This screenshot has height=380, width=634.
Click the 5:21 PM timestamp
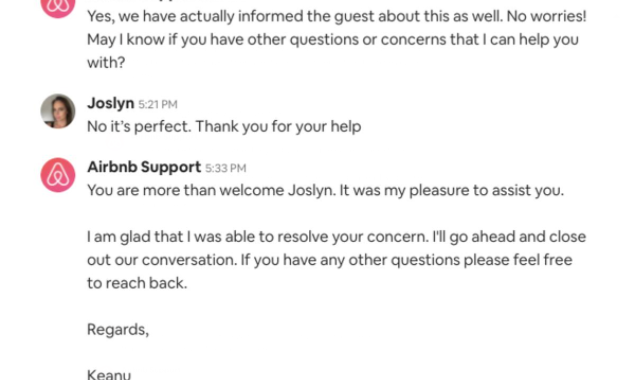(158, 105)
